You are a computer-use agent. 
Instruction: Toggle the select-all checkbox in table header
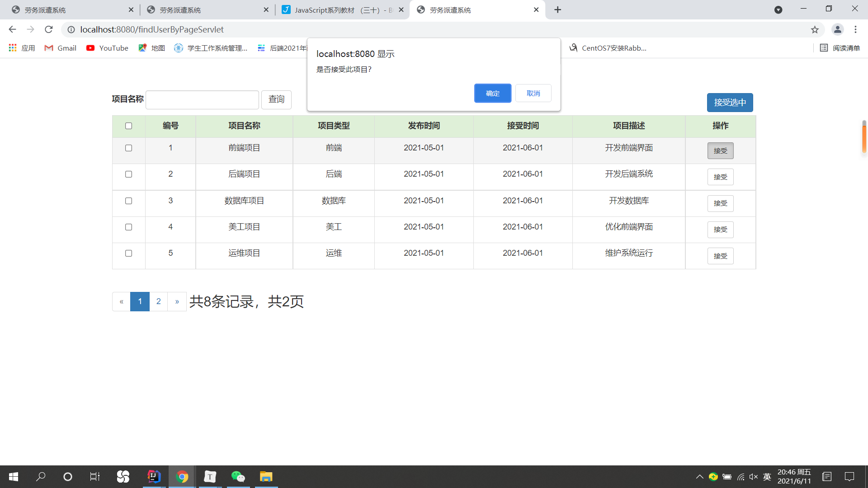click(129, 126)
